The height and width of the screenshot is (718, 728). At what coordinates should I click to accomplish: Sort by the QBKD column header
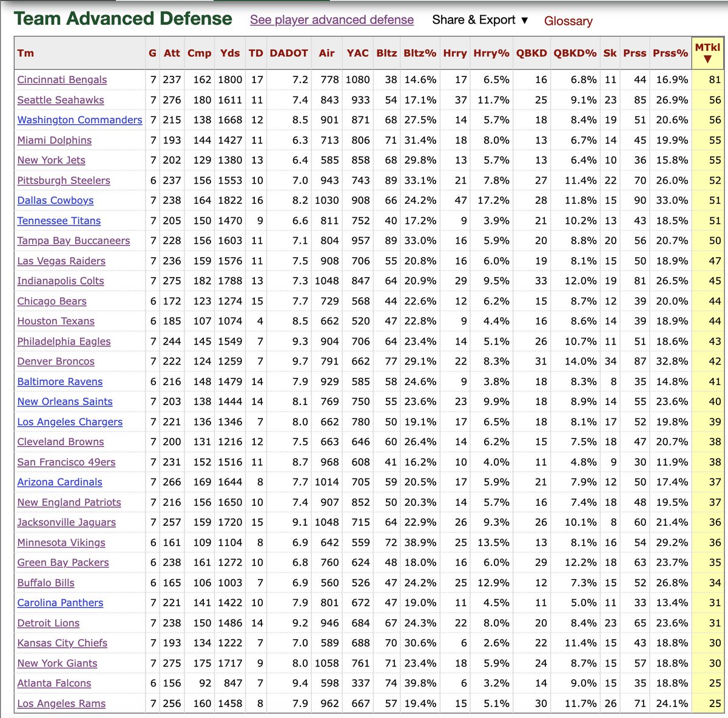click(x=531, y=53)
